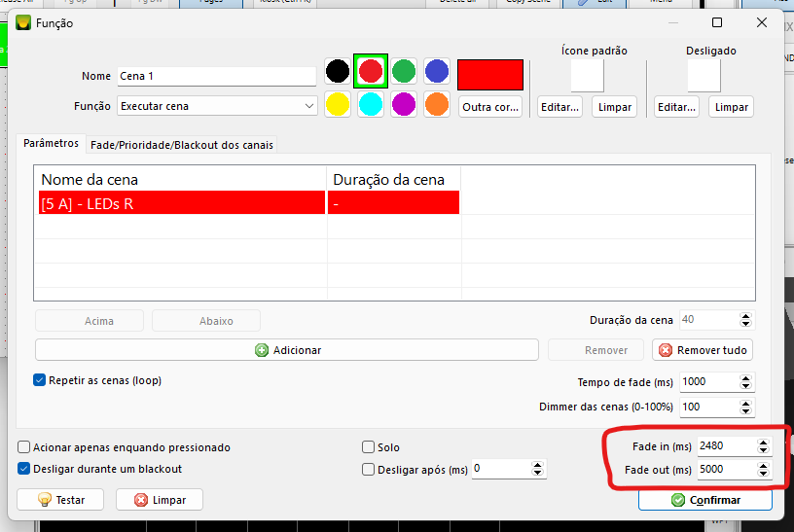
Task: Select the orange color circle
Action: click(x=437, y=104)
